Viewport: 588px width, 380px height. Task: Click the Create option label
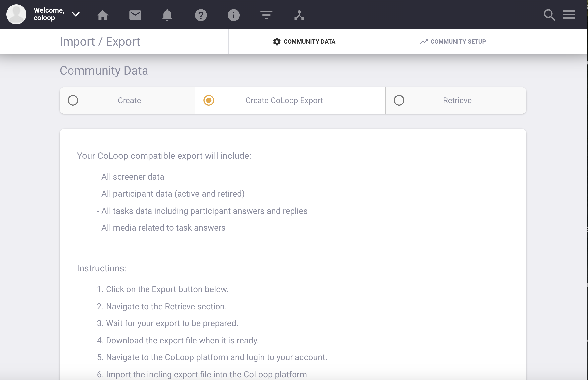tap(129, 100)
